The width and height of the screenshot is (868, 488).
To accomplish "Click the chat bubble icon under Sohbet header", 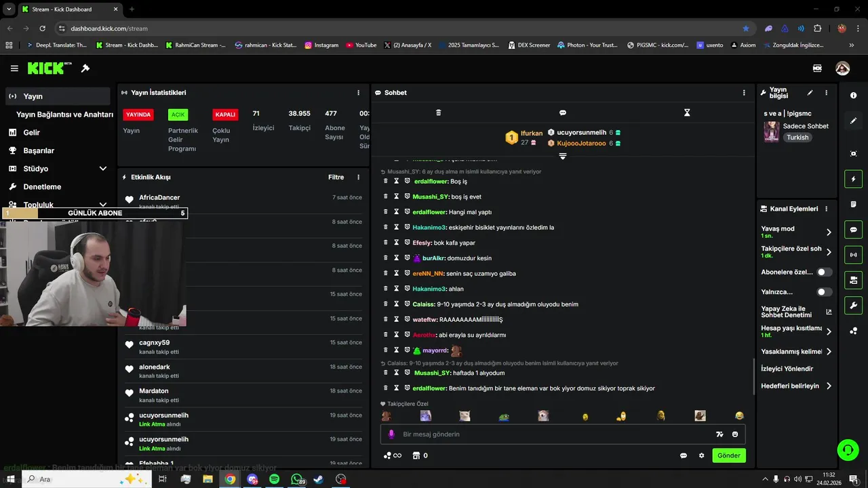I will click(563, 113).
